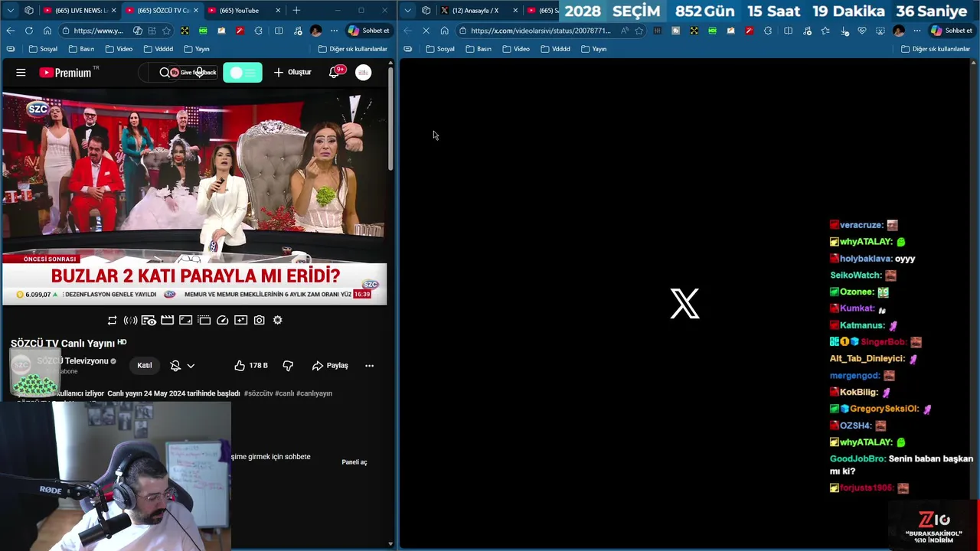Open the browser essentials heart icon
The height and width of the screenshot is (551, 980).
(x=862, y=31)
